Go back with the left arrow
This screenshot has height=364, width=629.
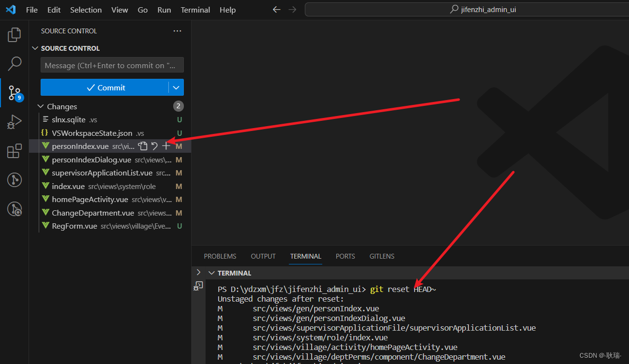pyautogui.click(x=276, y=10)
